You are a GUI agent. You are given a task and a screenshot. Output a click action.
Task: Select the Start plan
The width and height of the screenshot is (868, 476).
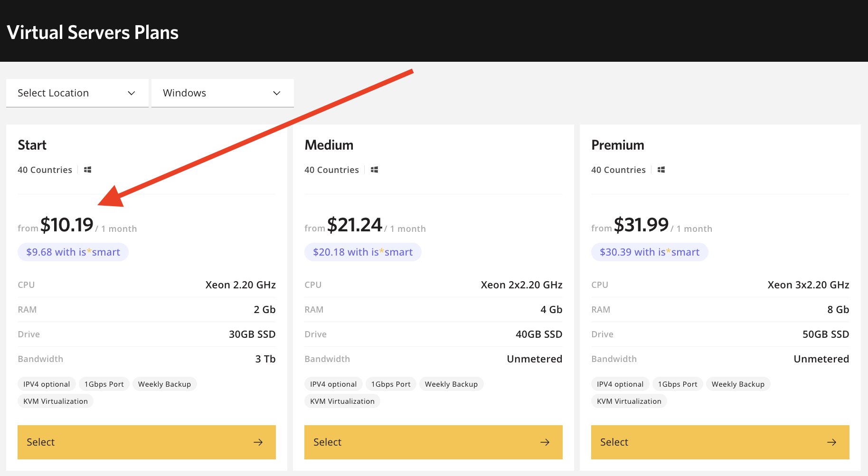[x=146, y=442]
